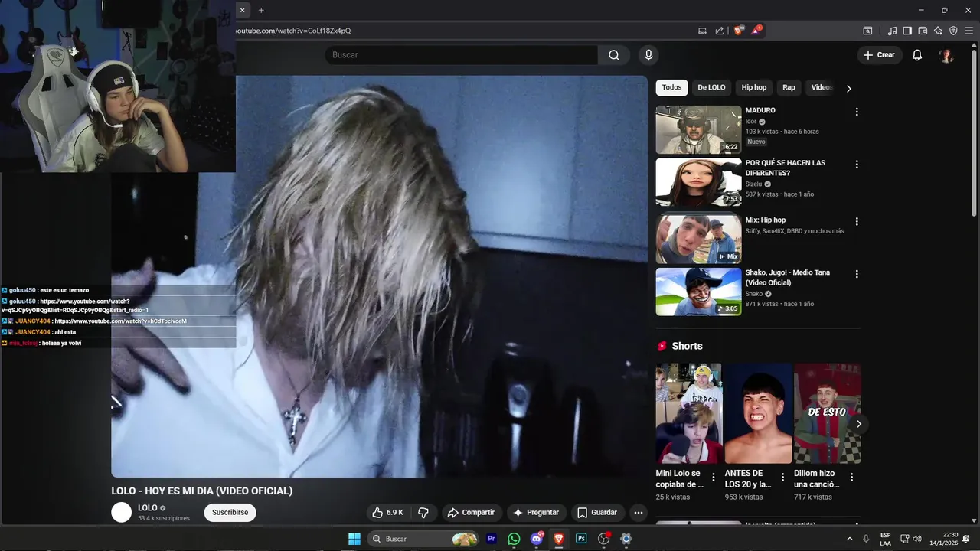This screenshot has height=551, width=980.
Task: Open the Brave tab search icon
Action: (x=867, y=31)
